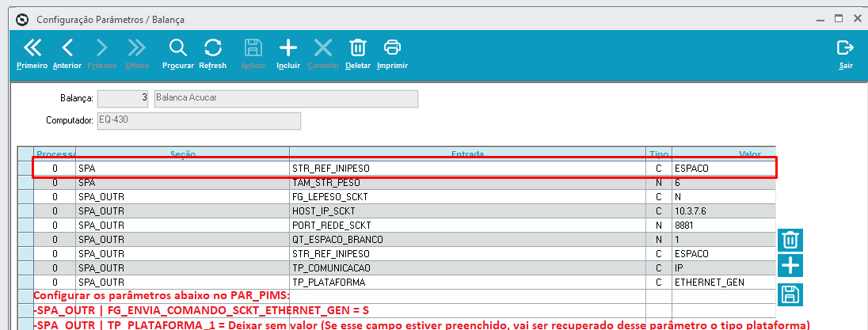Screen dimensions: 868x330
Task: Go to previous record with Anterior
Action: tap(67, 54)
